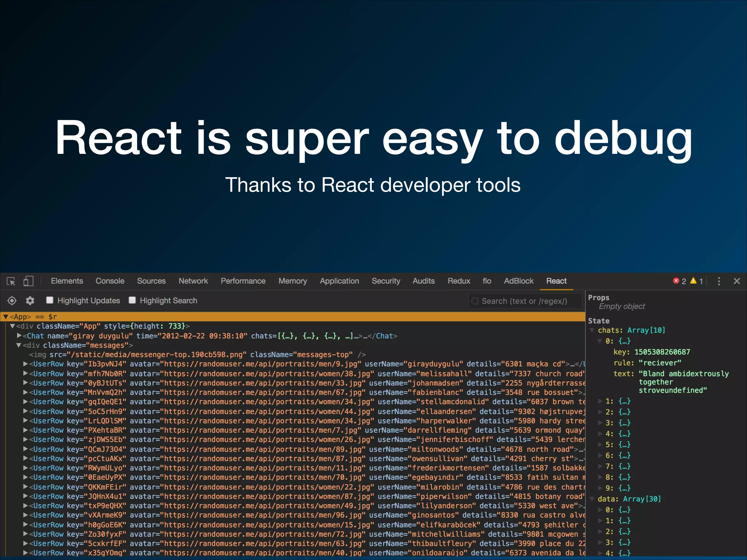Expand item 1 in chats array

tap(600, 401)
